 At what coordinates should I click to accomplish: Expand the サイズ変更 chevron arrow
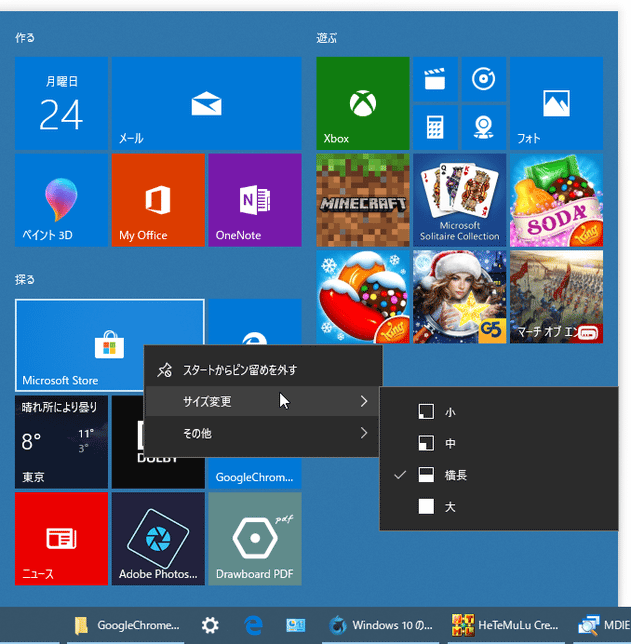pyautogui.click(x=364, y=401)
